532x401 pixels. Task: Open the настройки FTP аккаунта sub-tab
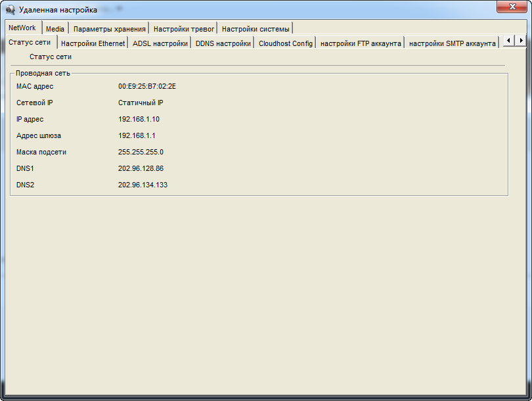click(361, 43)
